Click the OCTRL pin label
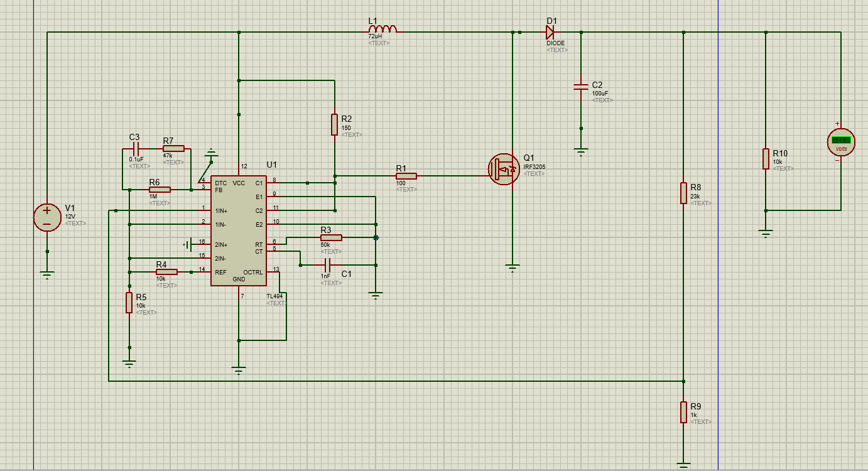868x471 pixels. coord(253,272)
